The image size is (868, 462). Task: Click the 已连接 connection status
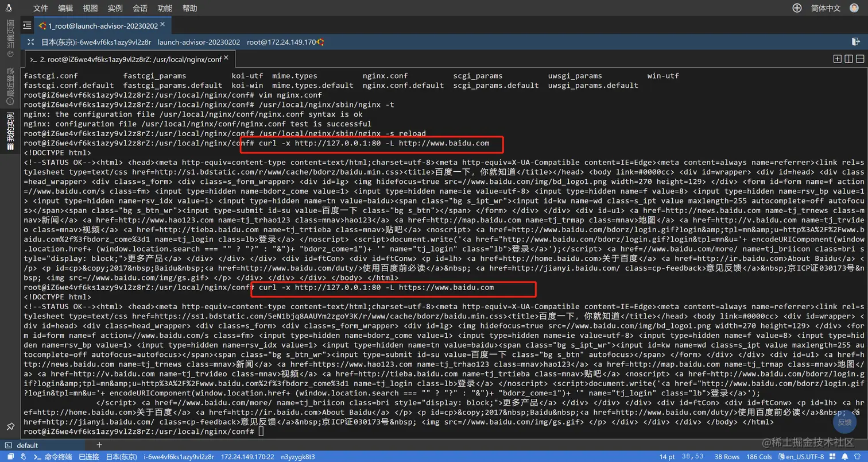(89, 457)
